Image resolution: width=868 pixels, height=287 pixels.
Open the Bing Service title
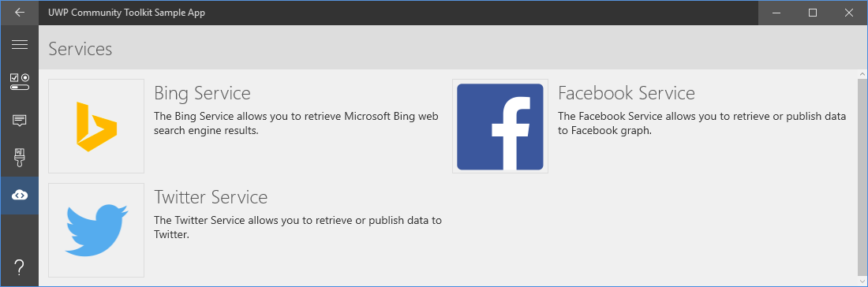202,93
